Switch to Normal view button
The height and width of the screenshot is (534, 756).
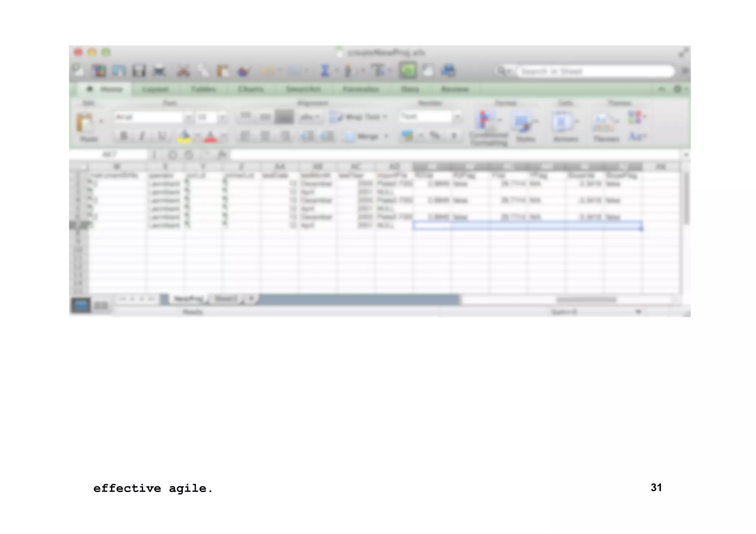coord(81,306)
